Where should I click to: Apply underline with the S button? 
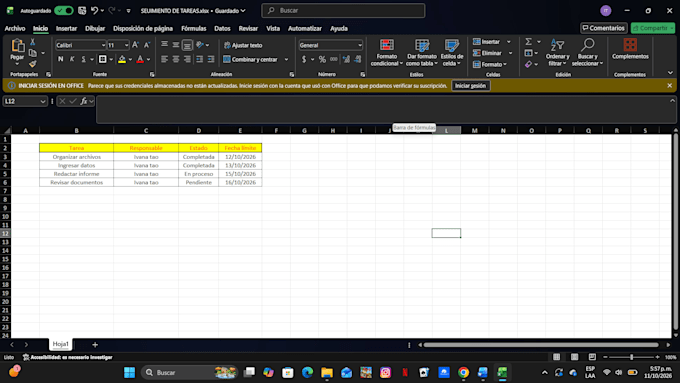83,59
